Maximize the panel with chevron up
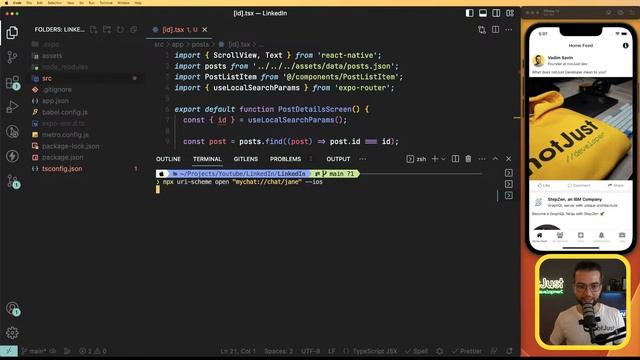640x360 pixels. 495,159
